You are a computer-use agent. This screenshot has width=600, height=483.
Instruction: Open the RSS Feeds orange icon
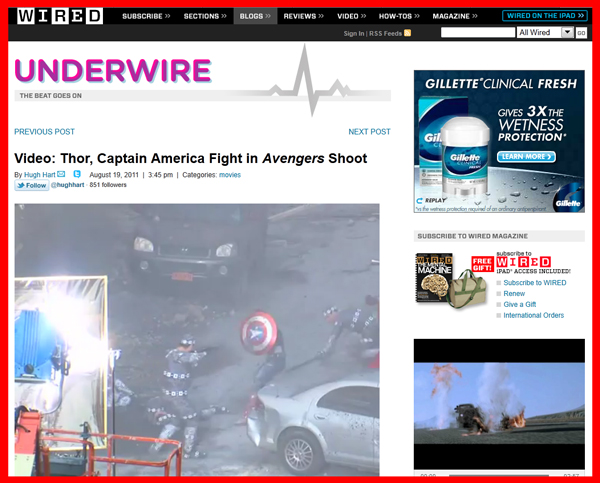coord(408,33)
